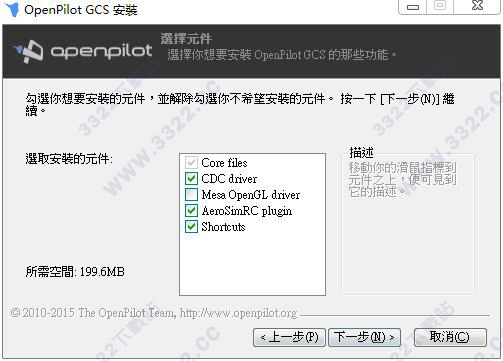Uncheck the Shortcuts checkbox

(191, 227)
